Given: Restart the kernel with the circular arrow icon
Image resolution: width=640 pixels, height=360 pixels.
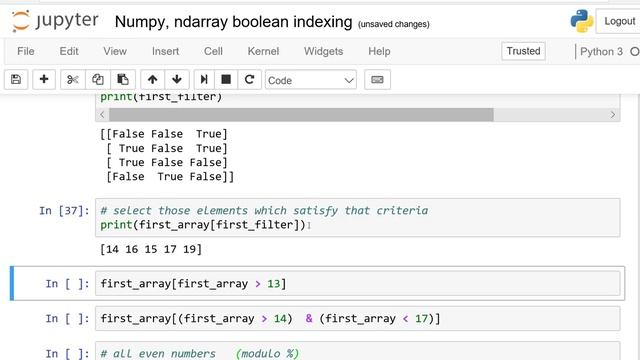Looking at the screenshot, I should coord(249,80).
